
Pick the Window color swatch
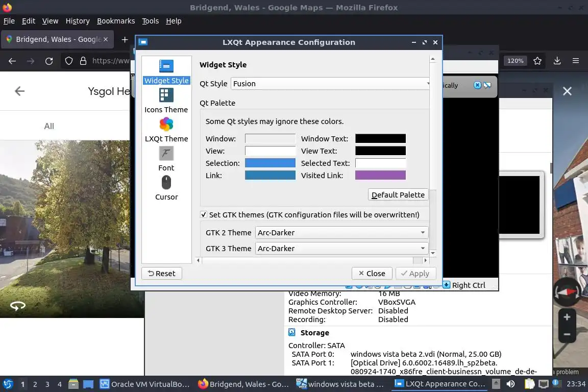click(270, 138)
